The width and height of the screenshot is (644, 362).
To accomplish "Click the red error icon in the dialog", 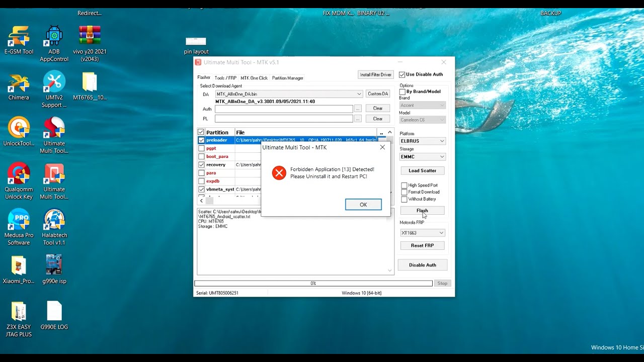I will pyautogui.click(x=279, y=173).
